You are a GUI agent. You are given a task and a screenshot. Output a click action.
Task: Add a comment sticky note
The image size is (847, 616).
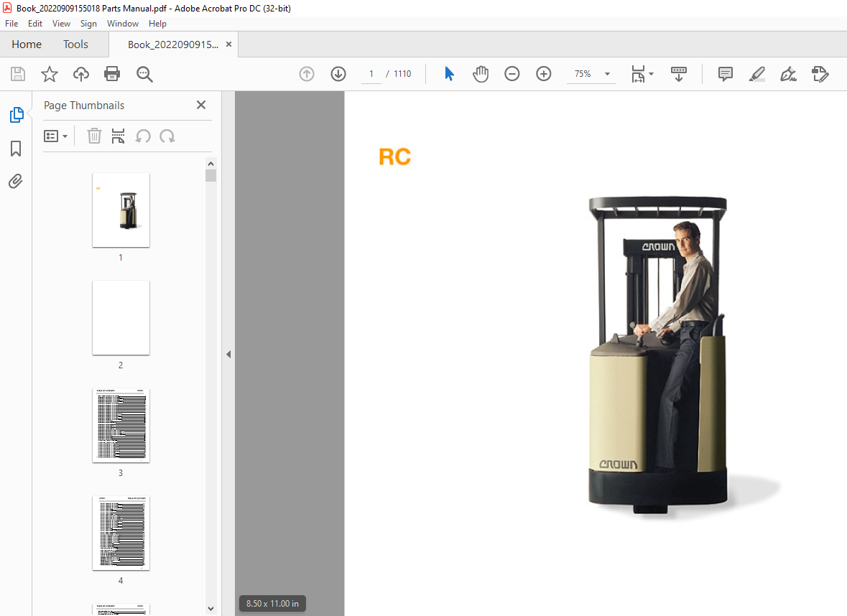click(726, 74)
